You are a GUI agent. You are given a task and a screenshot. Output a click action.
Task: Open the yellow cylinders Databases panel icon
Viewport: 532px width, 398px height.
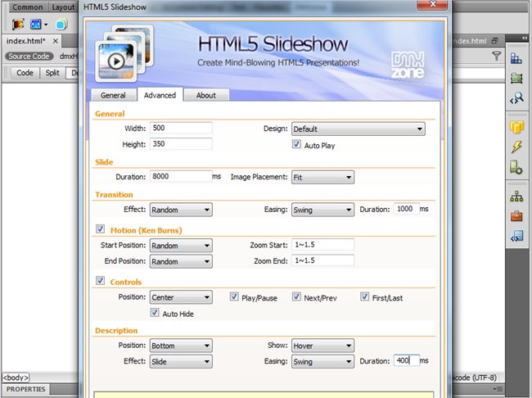[516, 127]
